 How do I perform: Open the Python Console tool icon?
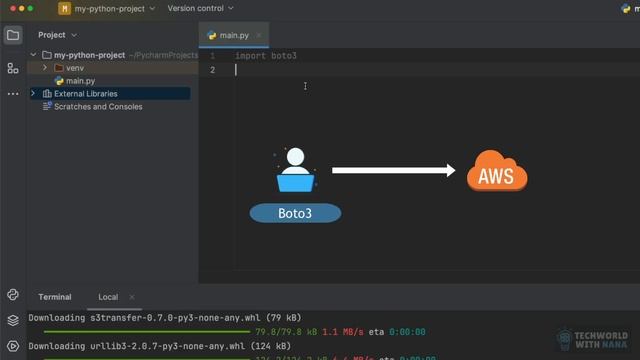[x=13, y=295]
